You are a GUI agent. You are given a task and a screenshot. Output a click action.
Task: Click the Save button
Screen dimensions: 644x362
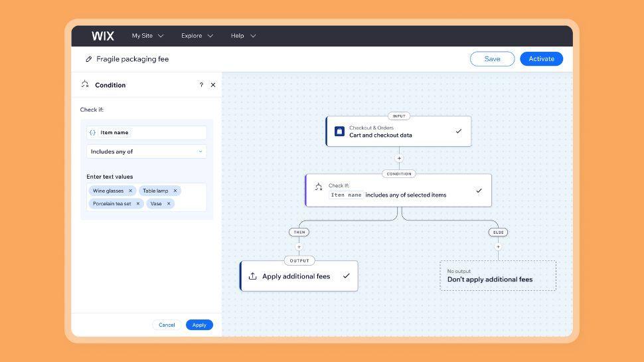tap(492, 59)
